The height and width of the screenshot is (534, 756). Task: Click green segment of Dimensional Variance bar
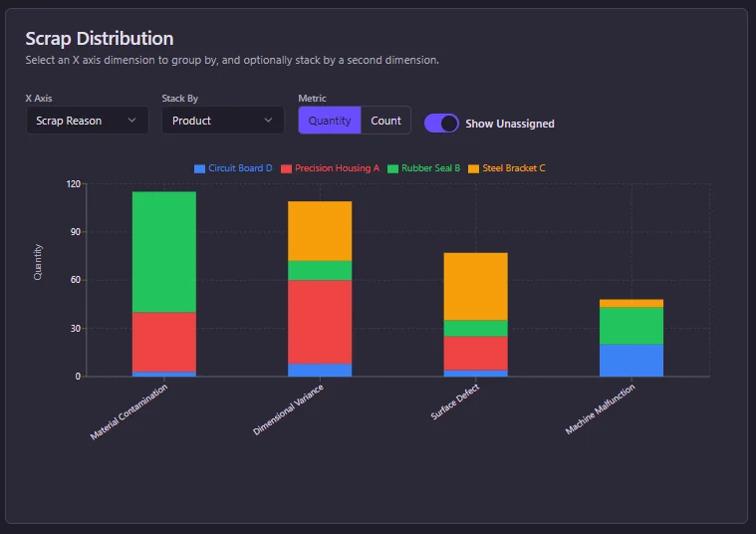pos(320,271)
